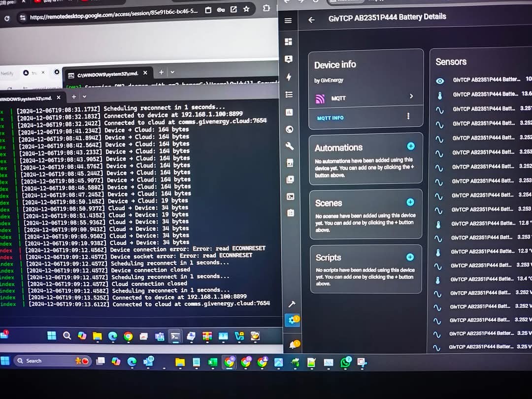Viewport: 532px width, 399px height.
Task: Open the Terminal icon in Home Assistant sidebar
Action: pyautogui.click(x=291, y=196)
